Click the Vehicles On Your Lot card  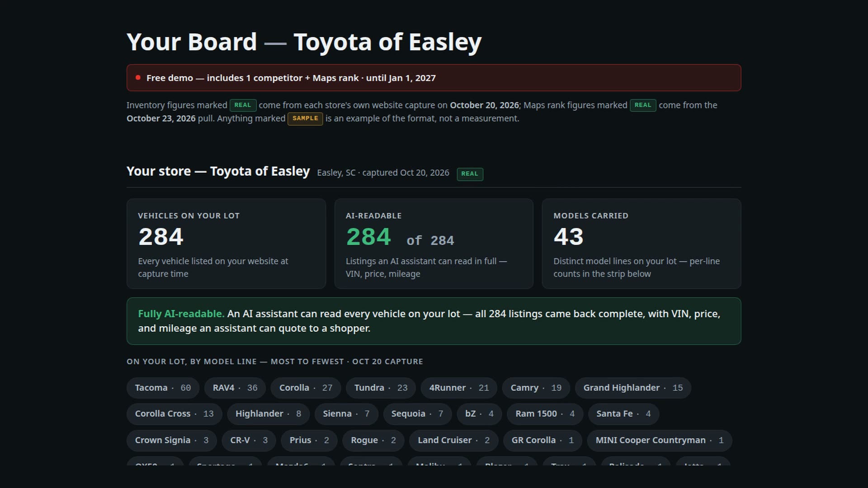tap(226, 244)
